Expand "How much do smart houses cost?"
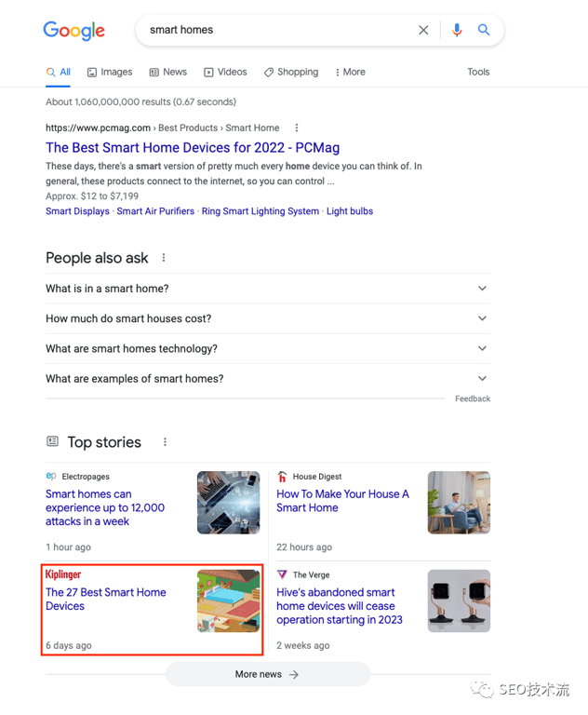Viewport: 588px width, 715px height. click(482, 318)
